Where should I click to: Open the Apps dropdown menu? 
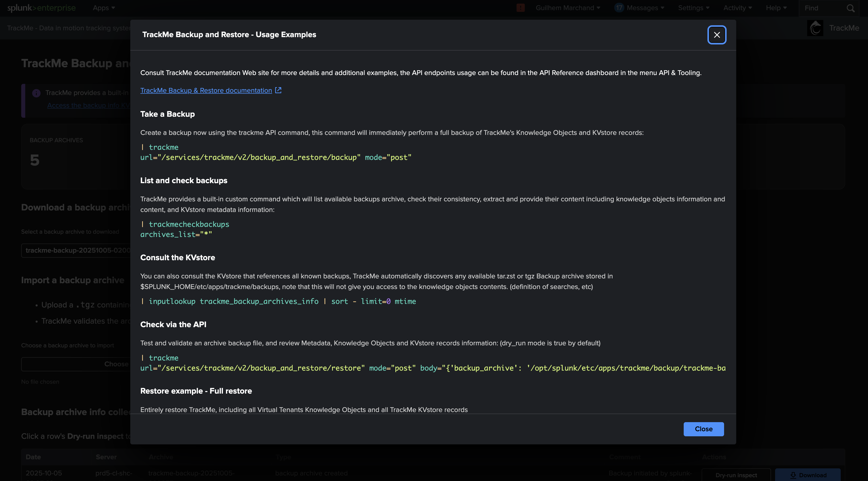pos(104,8)
